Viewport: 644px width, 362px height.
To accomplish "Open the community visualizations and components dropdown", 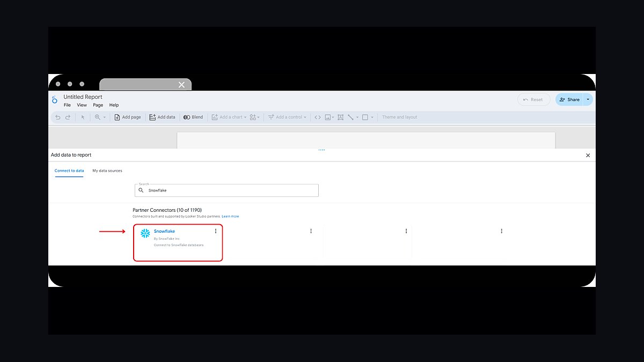I will pyautogui.click(x=255, y=117).
